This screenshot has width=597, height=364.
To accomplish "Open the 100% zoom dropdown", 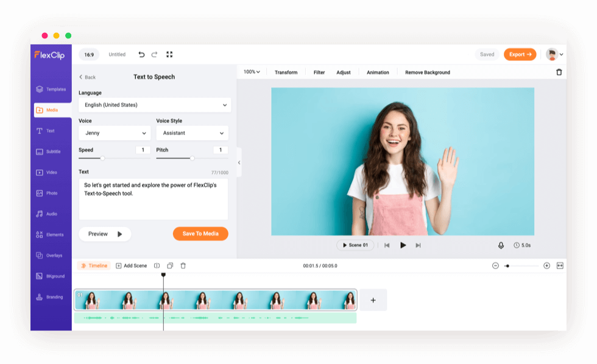I will pyautogui.click(x=252, y=72).
